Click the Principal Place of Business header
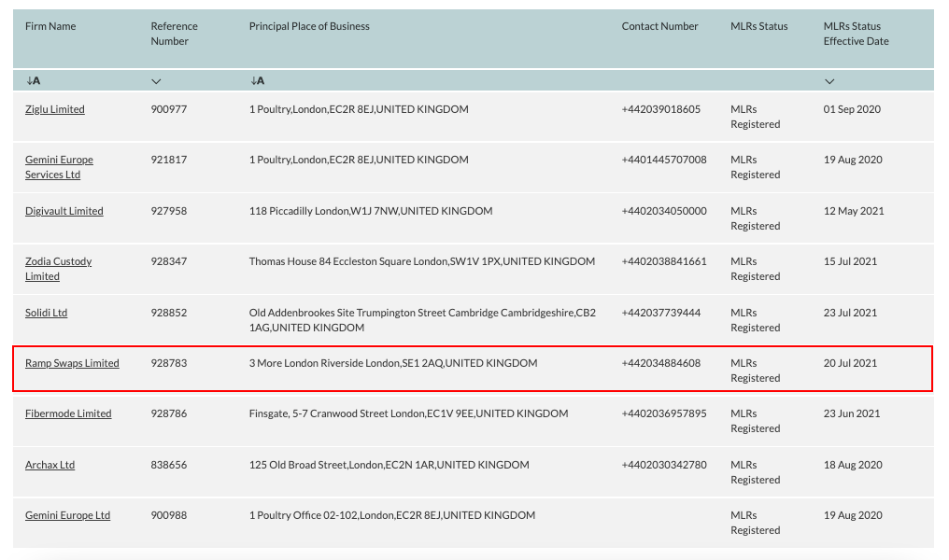Viewport: 949px width, 560px height. point(309,26)
